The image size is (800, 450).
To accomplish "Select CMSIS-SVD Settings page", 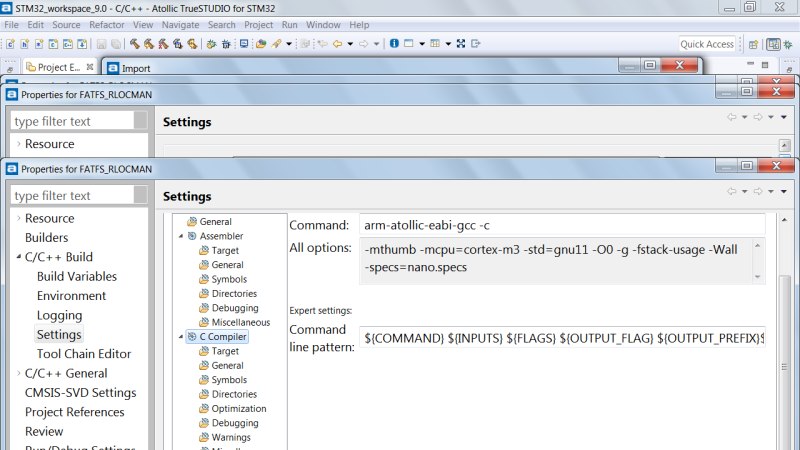I will pos(81,392).
